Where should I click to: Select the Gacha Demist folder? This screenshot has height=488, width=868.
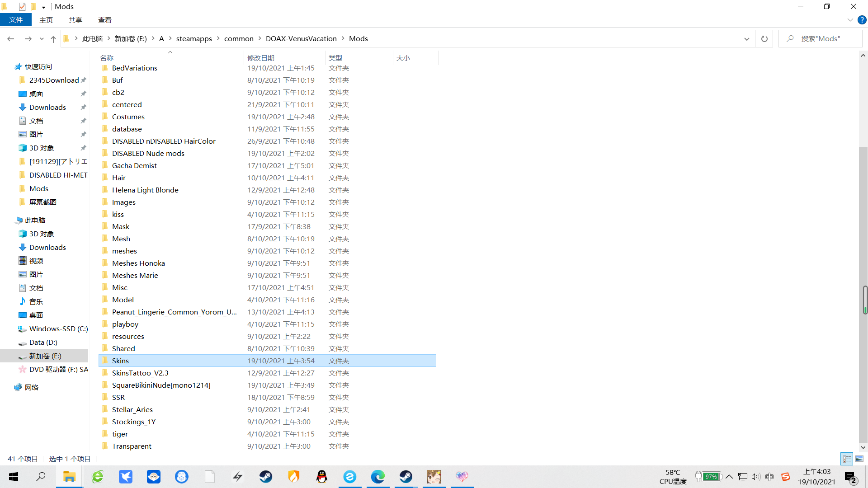(134, 165)
